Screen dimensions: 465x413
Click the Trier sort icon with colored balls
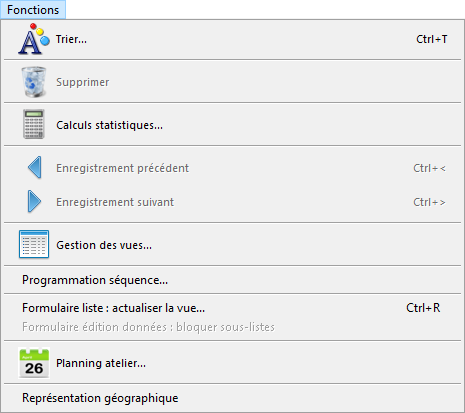[34, 39]
